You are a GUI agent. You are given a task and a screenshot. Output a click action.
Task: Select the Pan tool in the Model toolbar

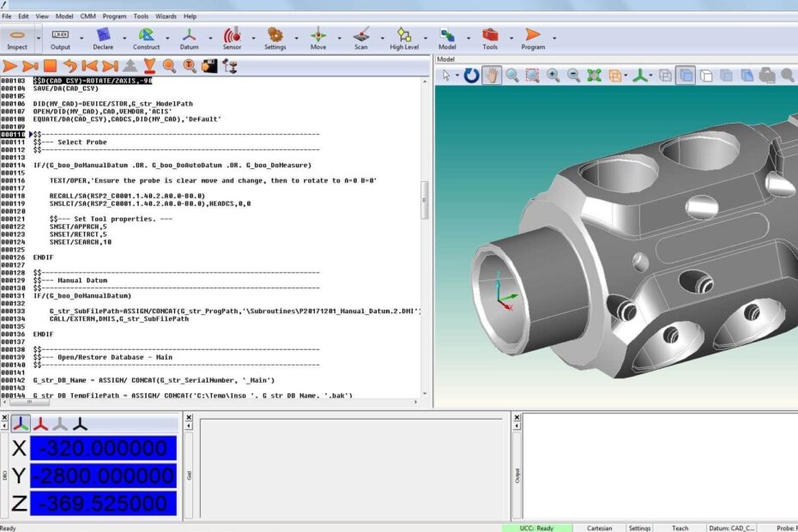489,75
